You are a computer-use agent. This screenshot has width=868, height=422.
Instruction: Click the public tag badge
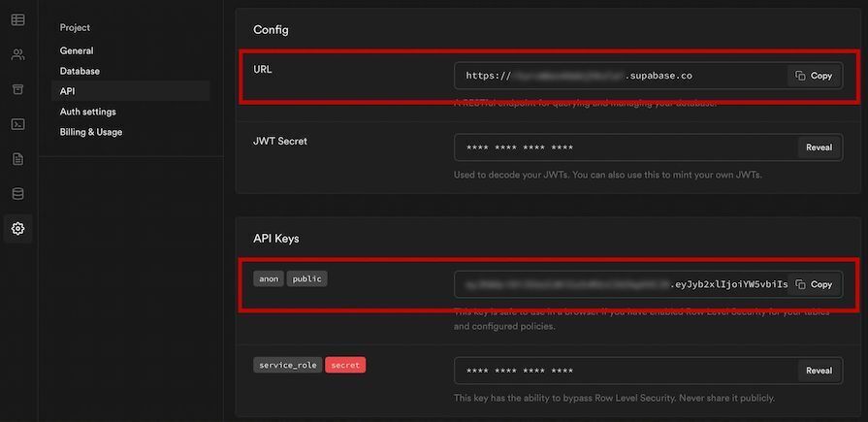pos(306,278)
